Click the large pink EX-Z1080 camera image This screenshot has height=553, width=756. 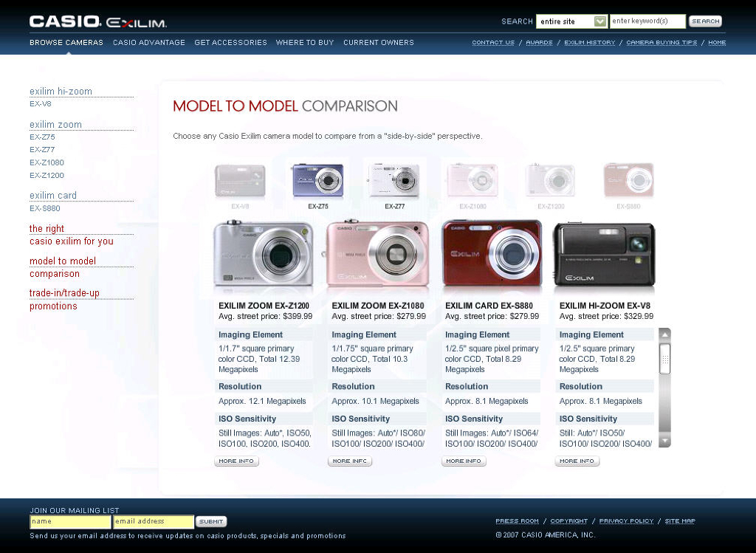tap(377, 253)
